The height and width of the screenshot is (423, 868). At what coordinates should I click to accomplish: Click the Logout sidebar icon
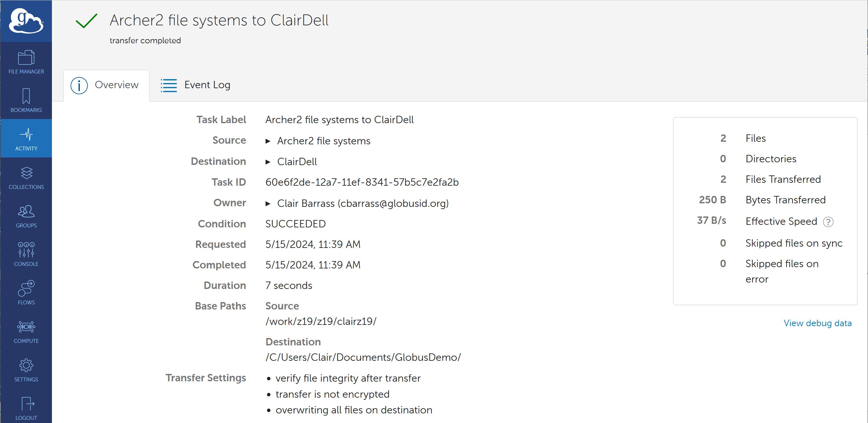pos(26,408)
